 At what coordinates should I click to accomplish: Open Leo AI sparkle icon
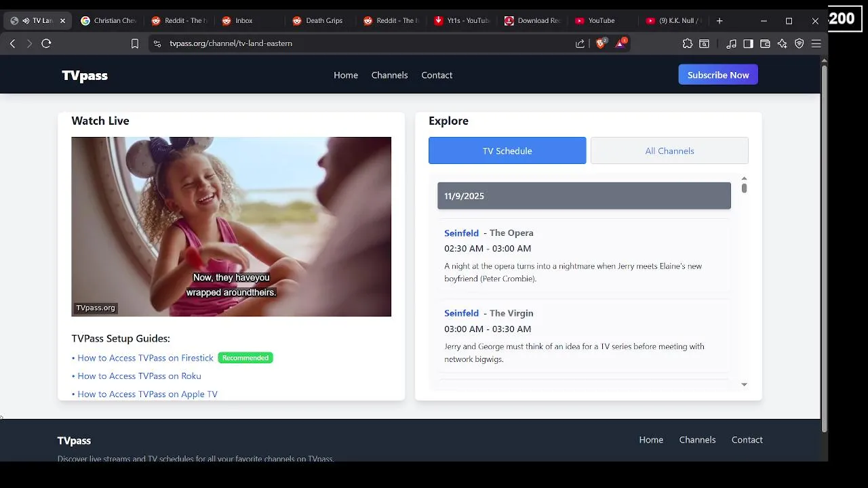(782, 43)
